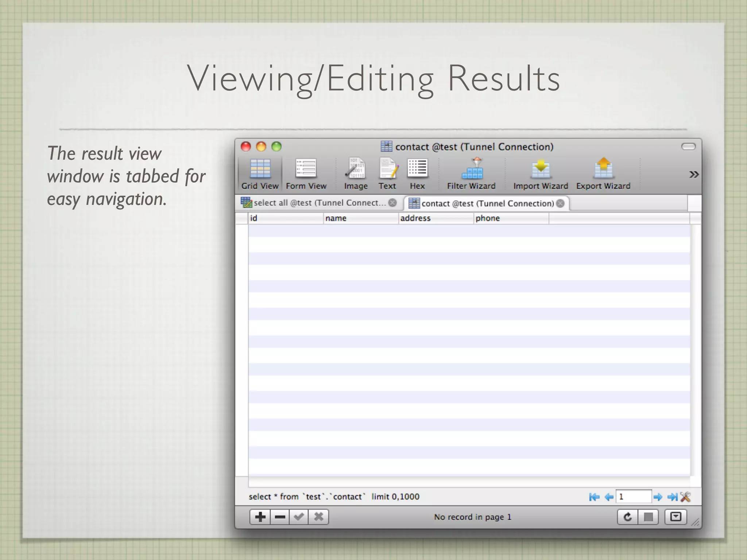
Task: Select the 'select all @test' tab
Action: (x=319, y=203)
